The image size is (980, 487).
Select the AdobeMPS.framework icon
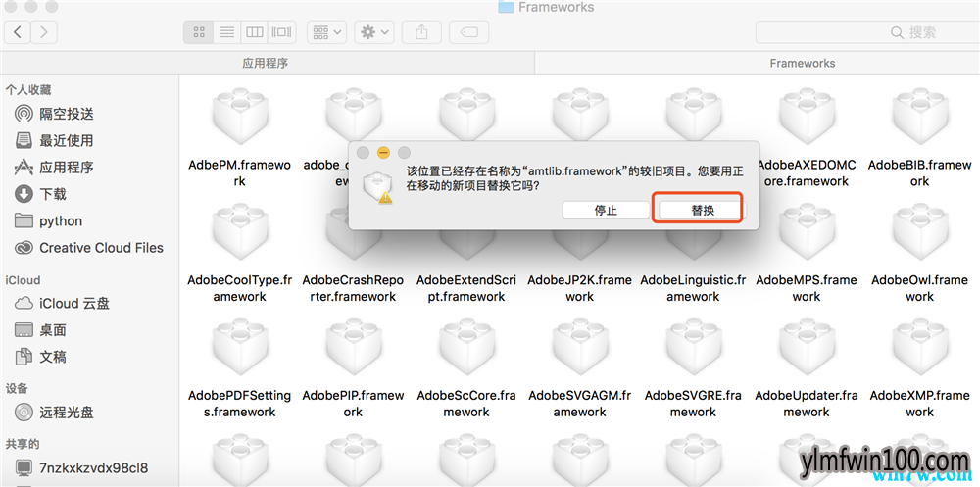[807, 232]
